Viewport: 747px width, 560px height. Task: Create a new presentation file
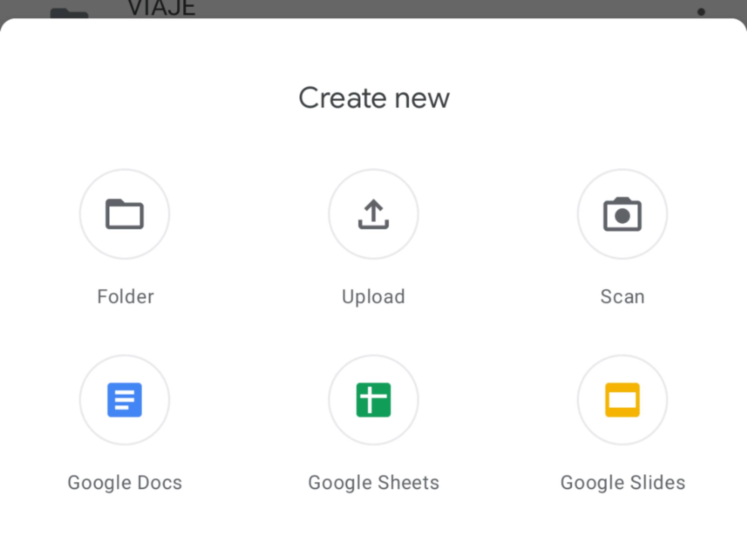(x=622, y=400)
